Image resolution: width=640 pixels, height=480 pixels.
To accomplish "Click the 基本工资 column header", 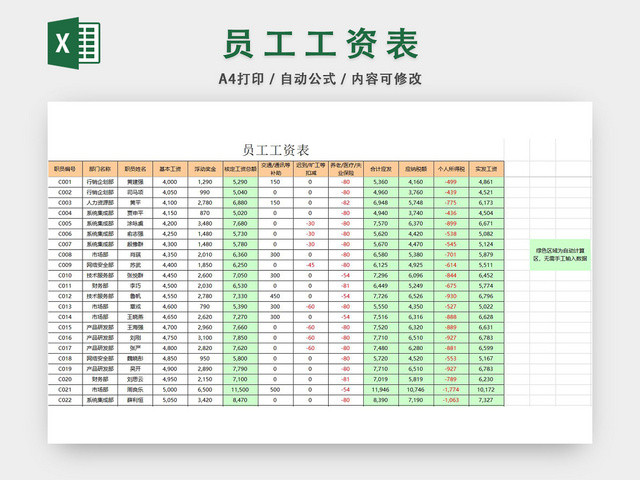I will pyautogui.click(x=170, y=169).
